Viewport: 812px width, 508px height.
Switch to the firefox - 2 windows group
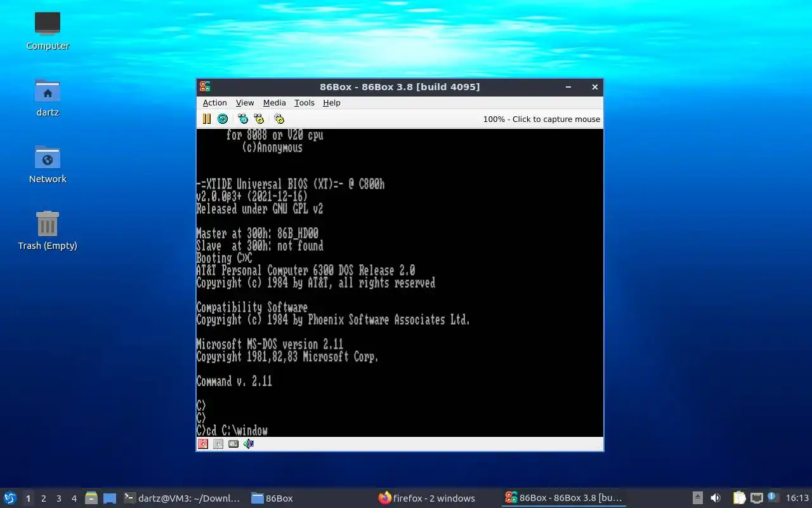[x=436, y=498]
